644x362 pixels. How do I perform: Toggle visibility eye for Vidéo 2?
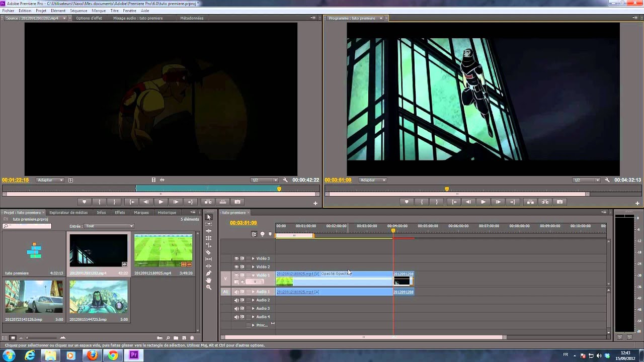pyautogui.click(x=236, y=266)
